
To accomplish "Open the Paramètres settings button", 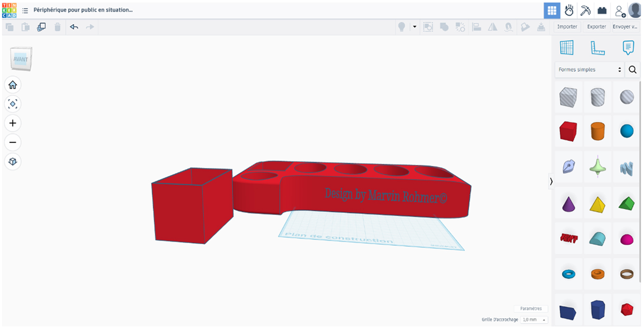I will tap(531, 309).
